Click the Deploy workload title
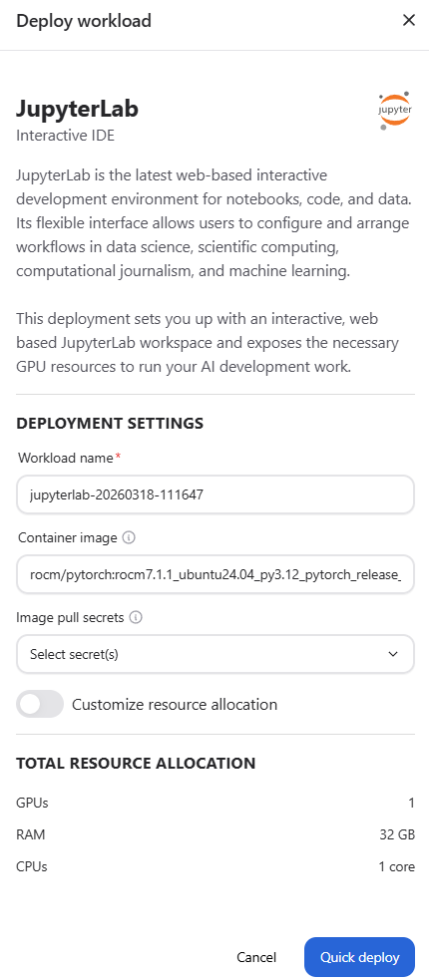Viewport: 429px width, 980px height. (x=84, y=21)
